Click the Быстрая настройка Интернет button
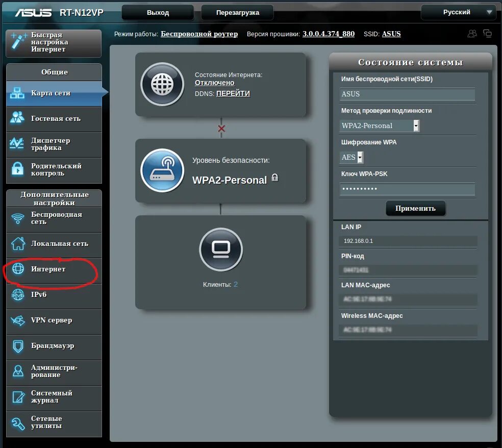 click(54, 43)
